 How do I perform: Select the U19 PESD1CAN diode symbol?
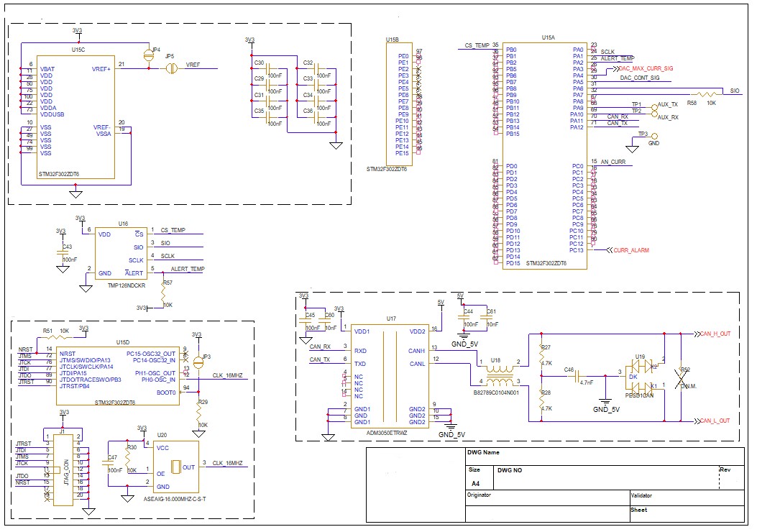coord(642,375)
